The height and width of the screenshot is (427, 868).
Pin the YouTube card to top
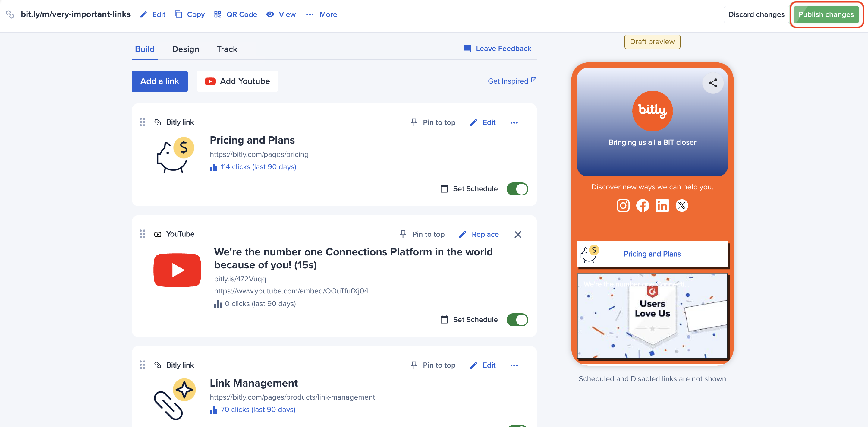pos(422,234)
